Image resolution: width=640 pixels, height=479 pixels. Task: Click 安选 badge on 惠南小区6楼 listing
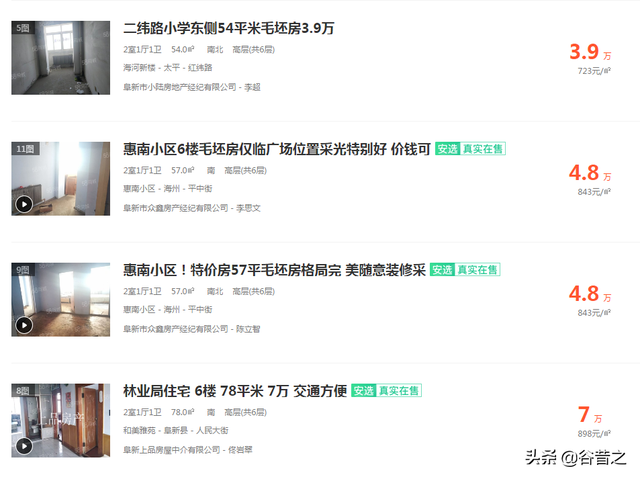click(448, 149)
